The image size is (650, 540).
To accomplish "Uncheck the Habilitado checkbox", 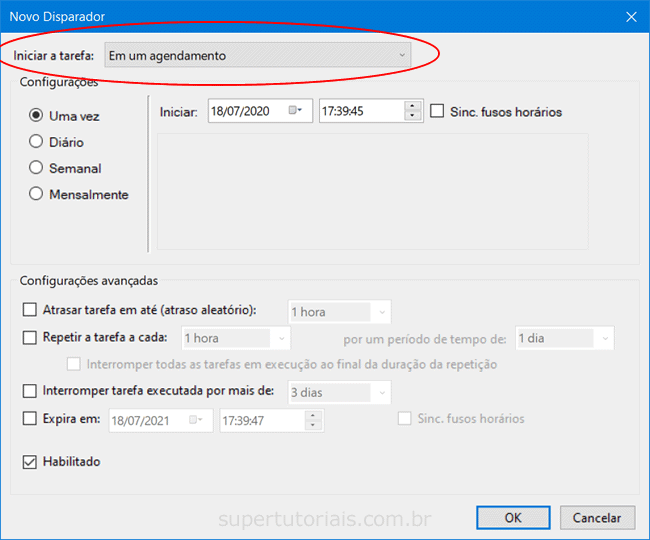I will click(x=30, y=462).
